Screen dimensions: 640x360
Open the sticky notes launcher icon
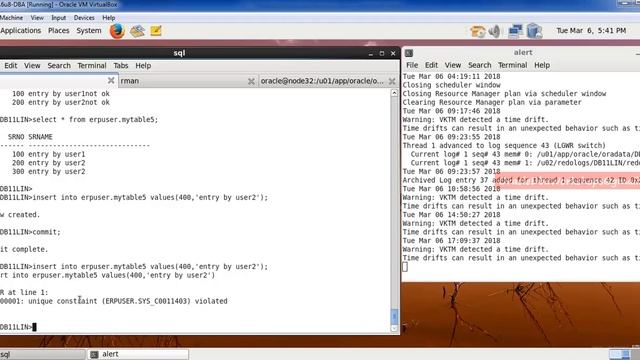pos(156,31)
